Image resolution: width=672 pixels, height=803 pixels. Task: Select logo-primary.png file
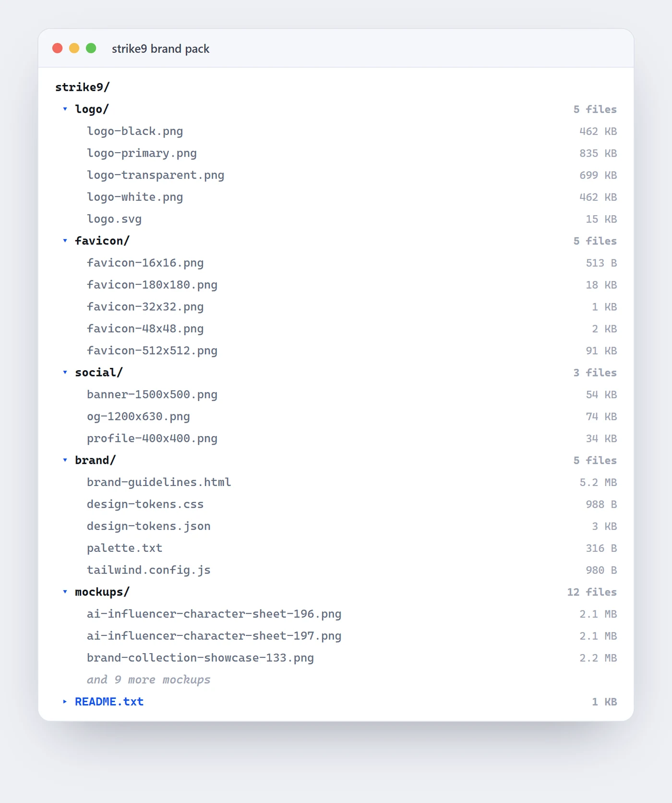coord(336,153)
